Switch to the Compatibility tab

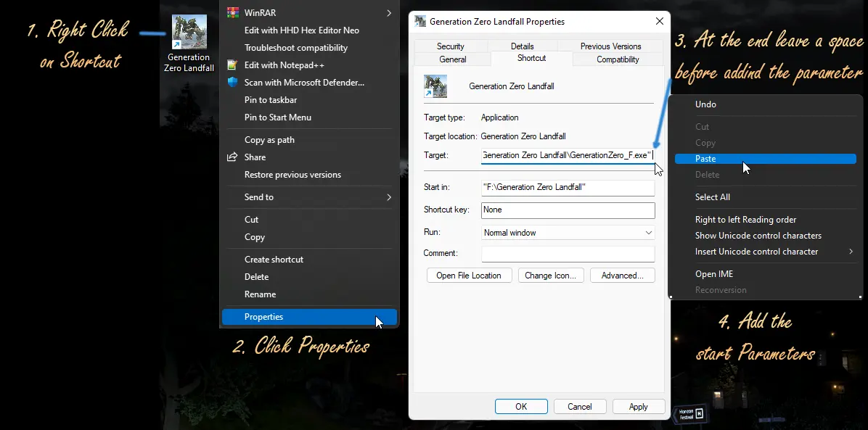pyautogui.click(x=618, y=59)
